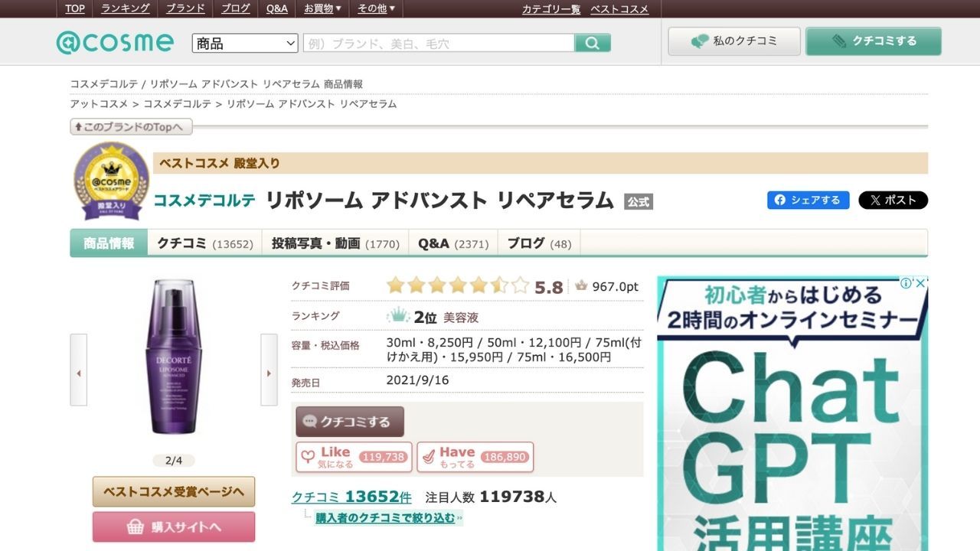Click the 美容液 ranking category link
The image size is (980, 551).
point(461,318)
